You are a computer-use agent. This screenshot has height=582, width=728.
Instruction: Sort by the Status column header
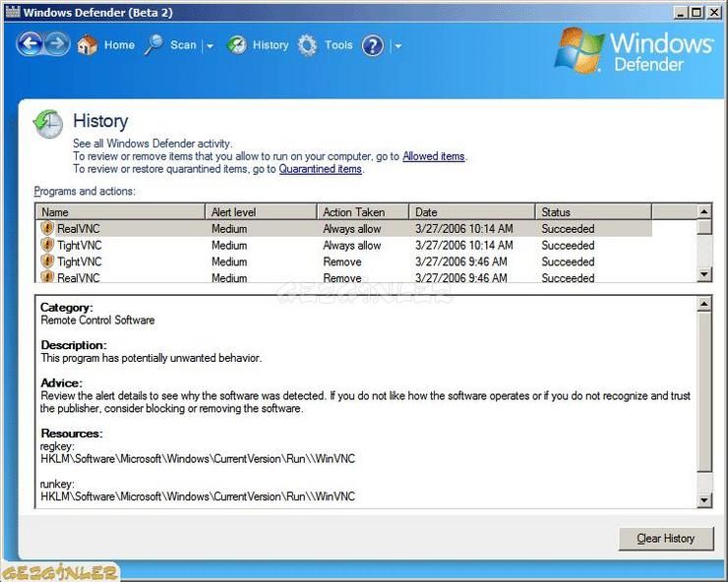click(594, 212)
